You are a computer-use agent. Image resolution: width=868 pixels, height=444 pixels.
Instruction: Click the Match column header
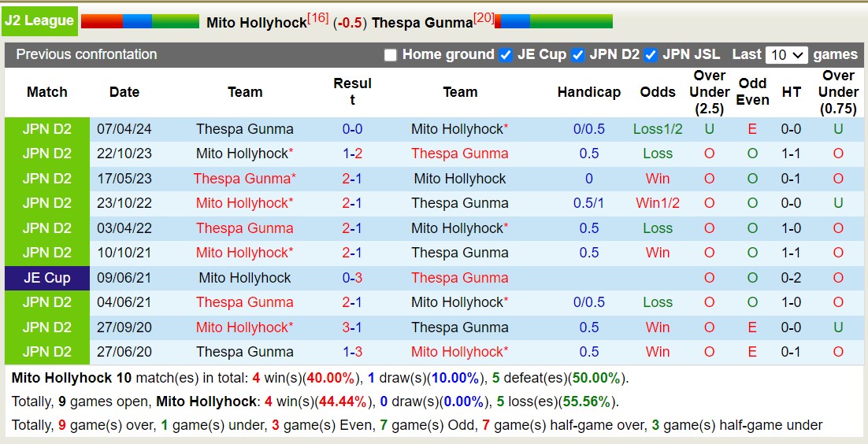[47, 92]
